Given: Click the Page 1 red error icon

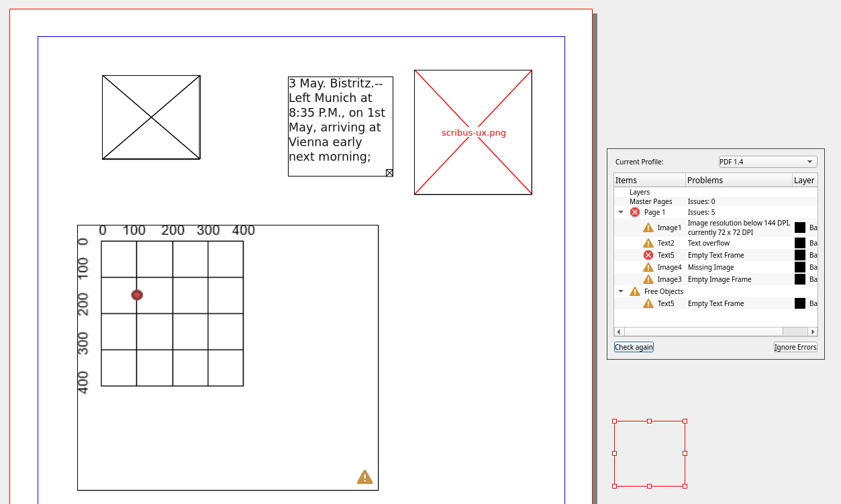Looking at the screenshot, I should (635, 212).
